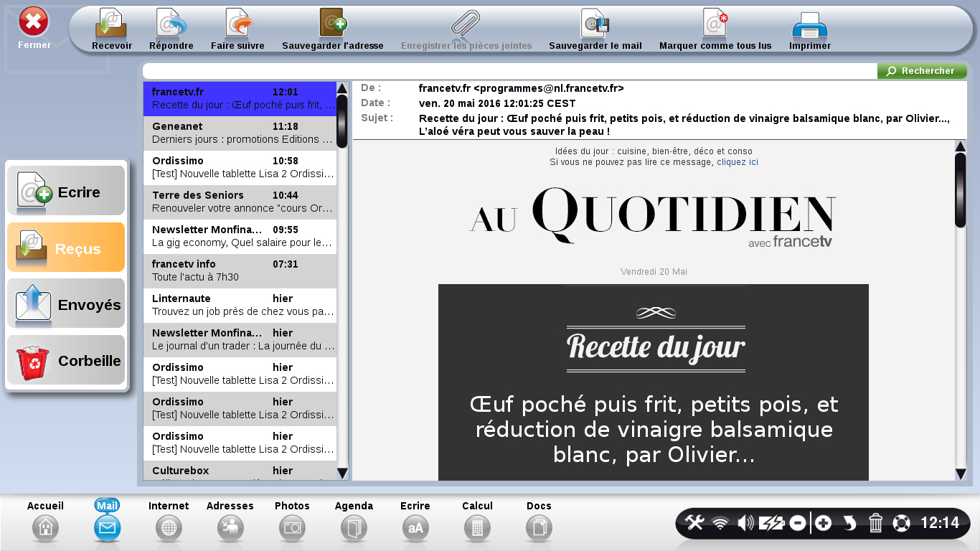The height and width of the screenshot is (551, 980).
Task: Open help via the lifebuoy icon
Action: coord(901,523)
